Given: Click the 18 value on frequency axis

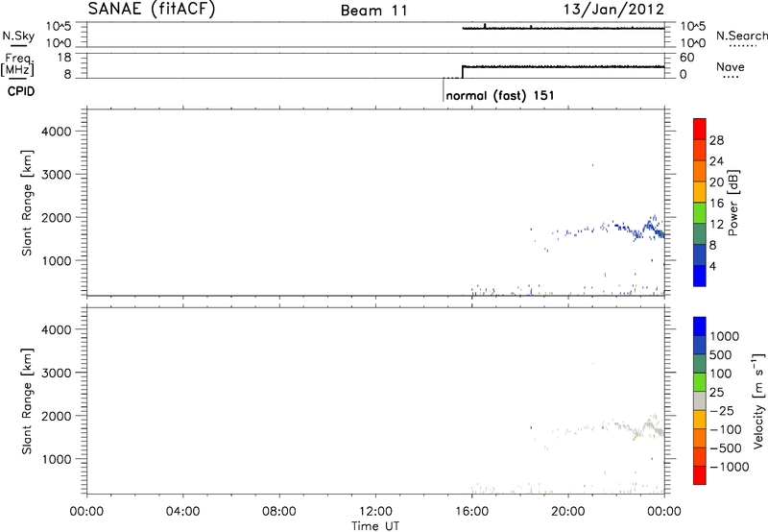Looking at the screenshot, I should (63, 58).
